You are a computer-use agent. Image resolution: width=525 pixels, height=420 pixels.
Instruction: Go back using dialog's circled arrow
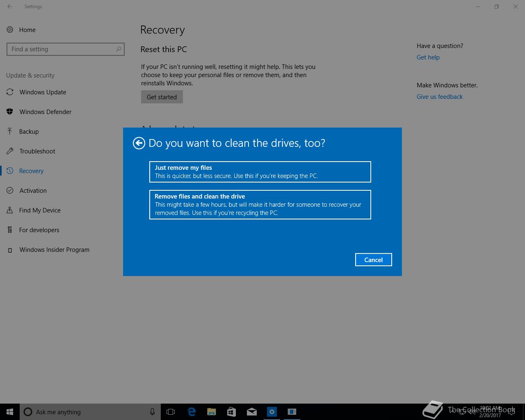tap(139, 143)
